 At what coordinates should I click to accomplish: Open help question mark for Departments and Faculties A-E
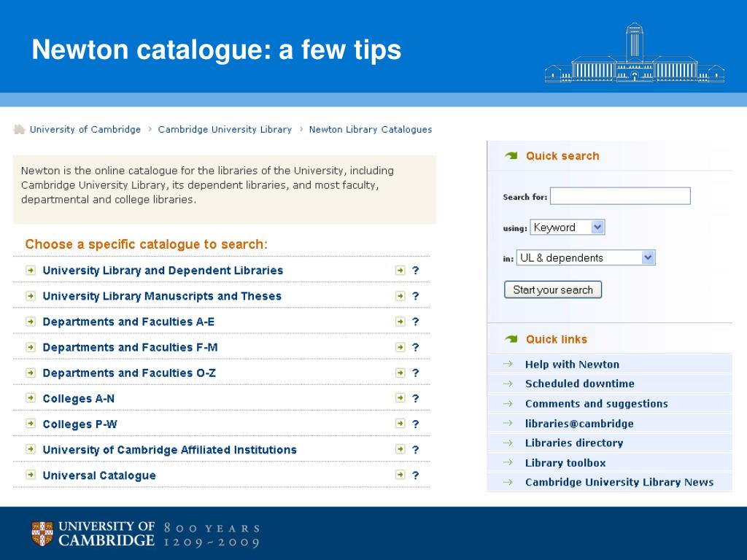point(415,322)
